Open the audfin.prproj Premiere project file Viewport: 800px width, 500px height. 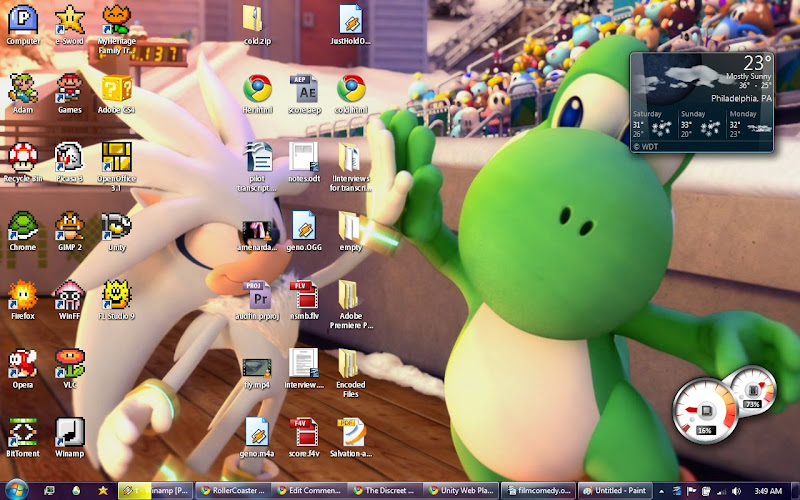(258, 296)
